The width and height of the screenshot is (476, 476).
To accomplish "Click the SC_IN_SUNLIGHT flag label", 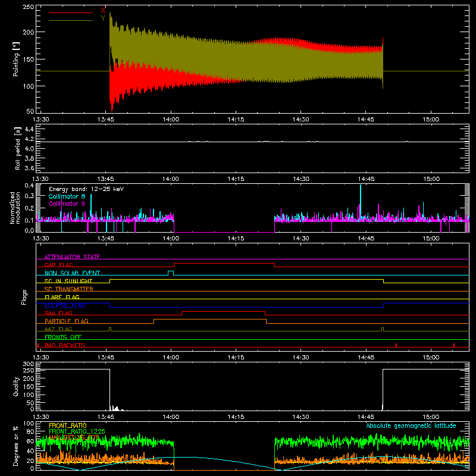I will tap(68, 281).
